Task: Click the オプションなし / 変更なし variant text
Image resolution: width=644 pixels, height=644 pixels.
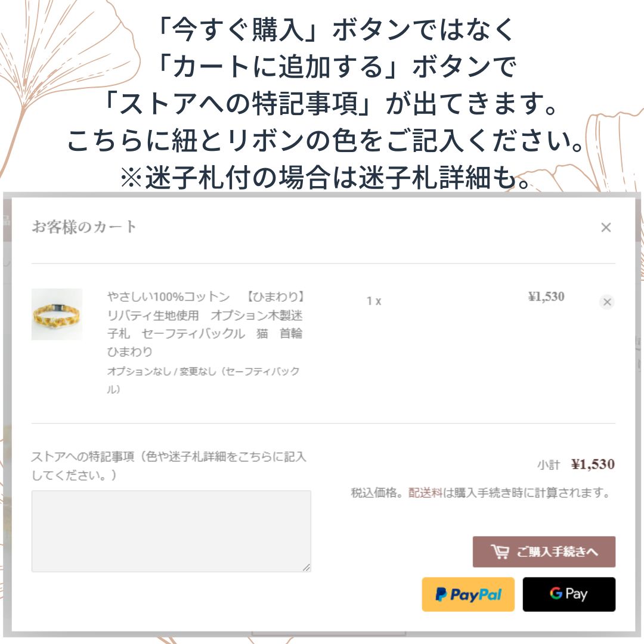Action: click(203, 380)
